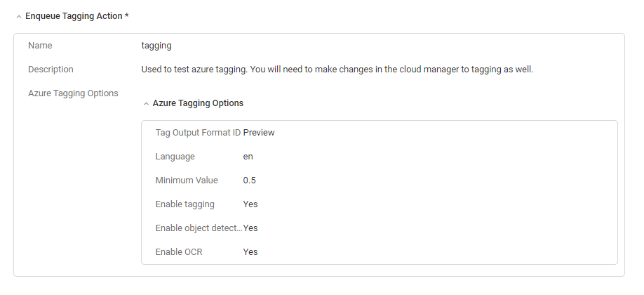Click the Azure Tagging Options section heading
Image resolution: width=644 pixels, height=295 pixels.
coord(198,103)
